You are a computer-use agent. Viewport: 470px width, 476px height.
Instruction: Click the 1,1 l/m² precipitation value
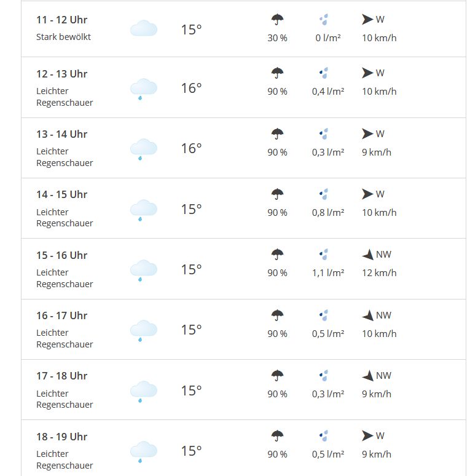pyautogui.click(x=328, y=272)
